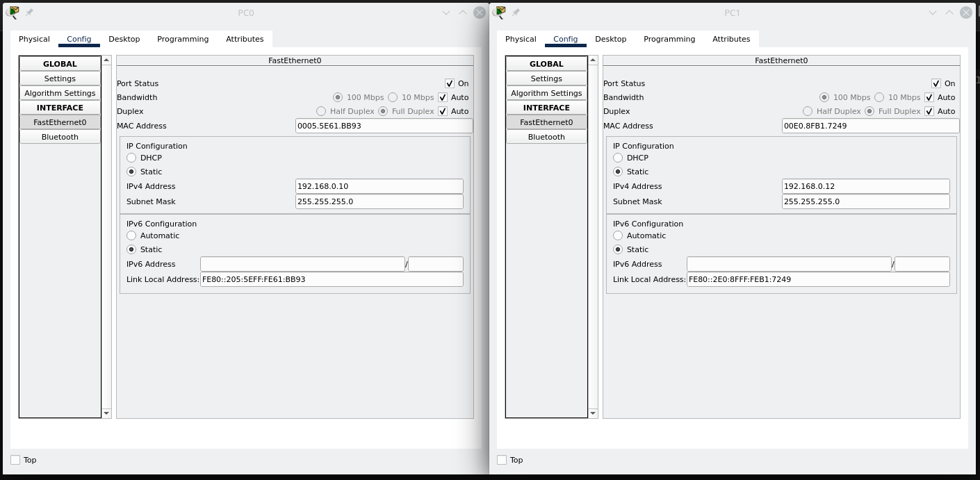
Task: Click the IPv4 Address field in PC0
Action: point(379,186)
